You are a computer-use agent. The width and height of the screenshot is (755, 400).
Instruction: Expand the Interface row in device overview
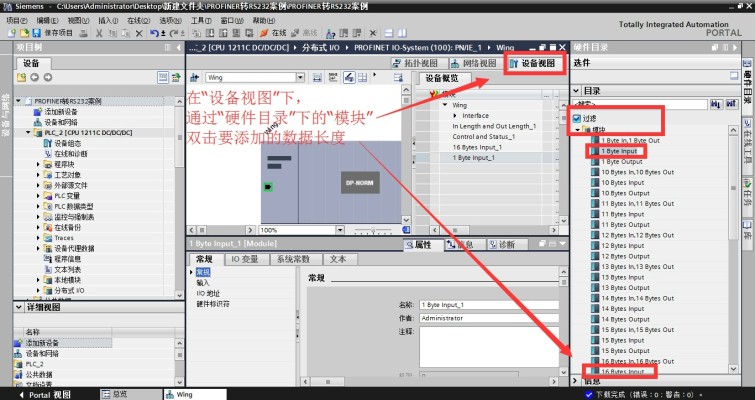coord(455,116)
